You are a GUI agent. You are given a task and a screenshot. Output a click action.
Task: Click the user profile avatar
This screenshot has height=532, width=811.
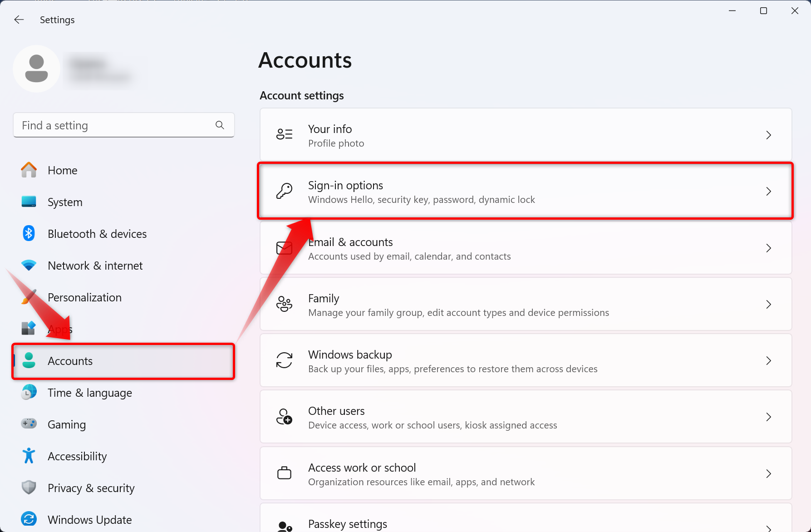[x=37, y=69]
